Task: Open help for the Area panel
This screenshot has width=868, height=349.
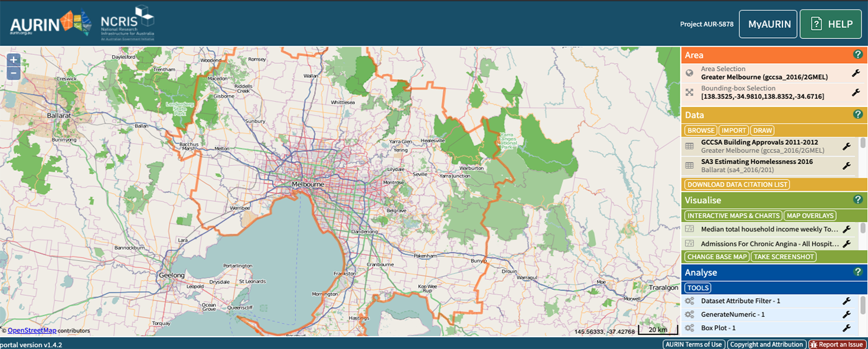Action: 858,54
